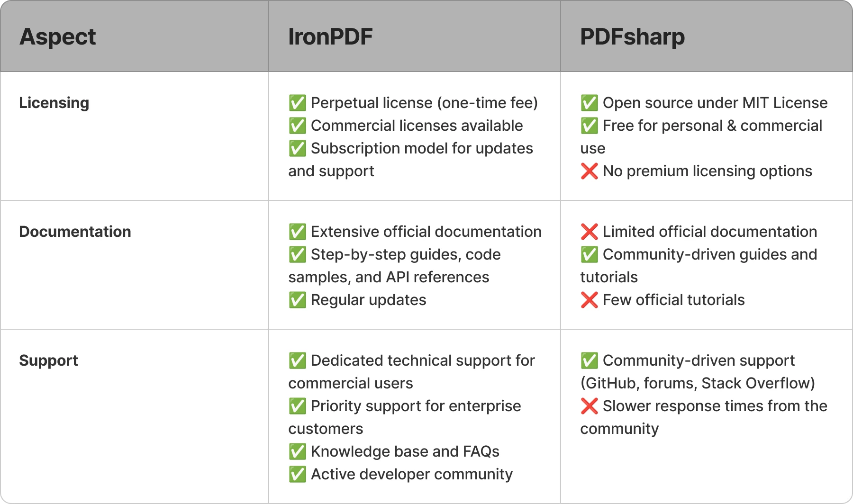Click the Support row label
The width and height of the screenshot is (853, 504).
48,360
